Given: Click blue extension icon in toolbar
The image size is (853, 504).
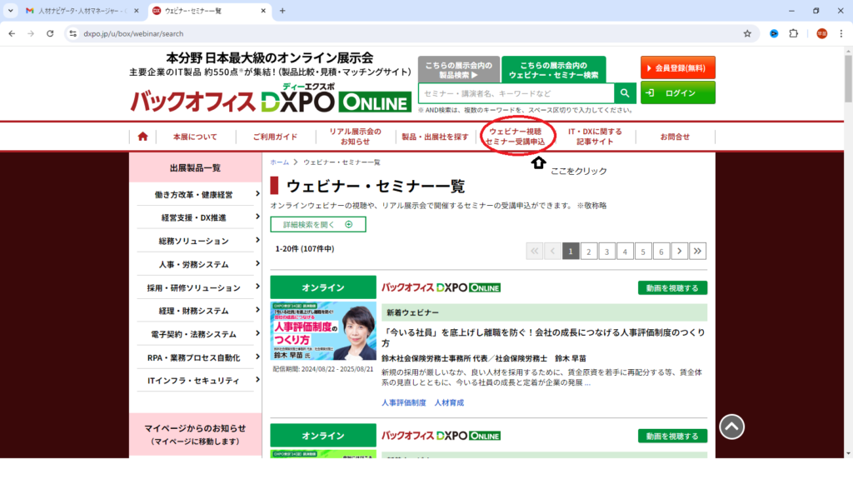Looking at the screenshot, I should click(774, 34).
